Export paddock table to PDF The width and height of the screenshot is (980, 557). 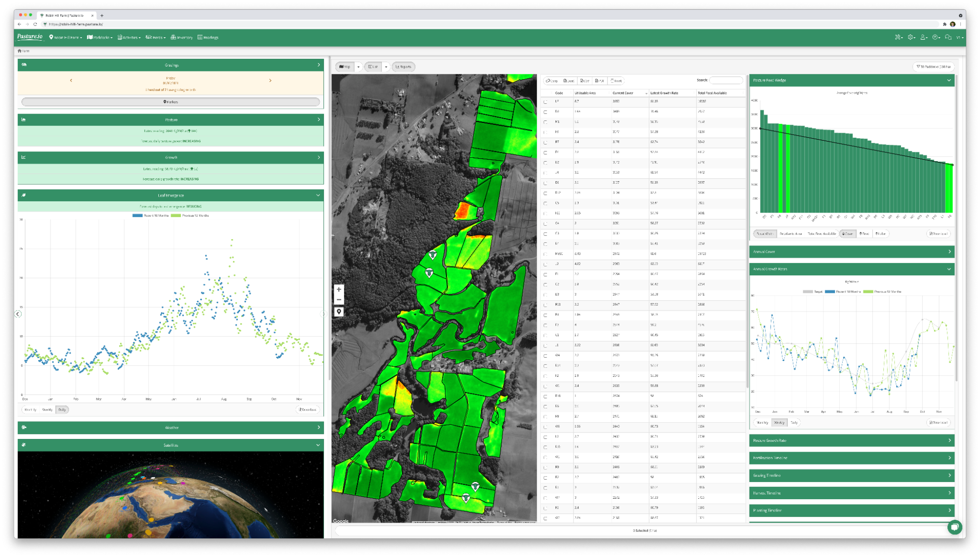point(599,81)
